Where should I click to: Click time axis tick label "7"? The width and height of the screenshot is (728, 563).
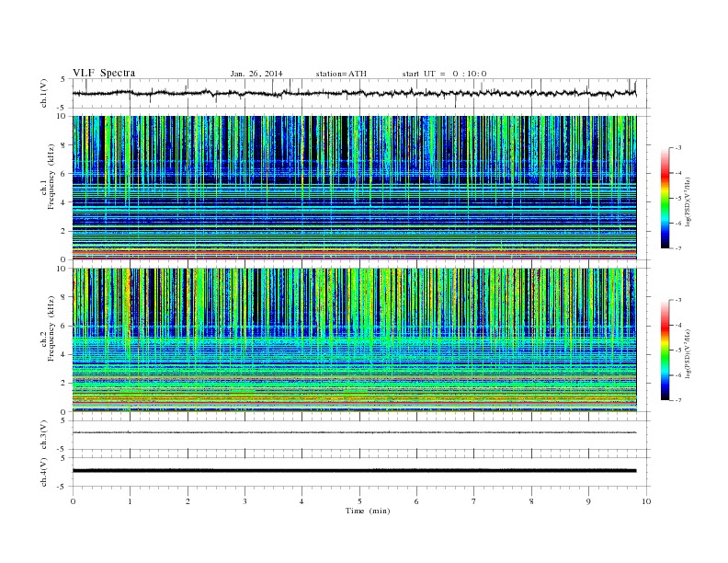click(474, 501)
